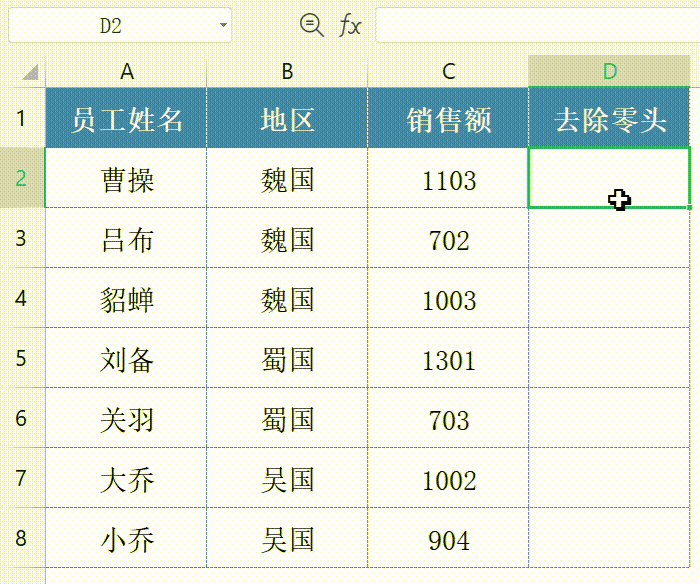Select the cell containing 小乔
The image size is (700, 584).
tap(126, 538)
